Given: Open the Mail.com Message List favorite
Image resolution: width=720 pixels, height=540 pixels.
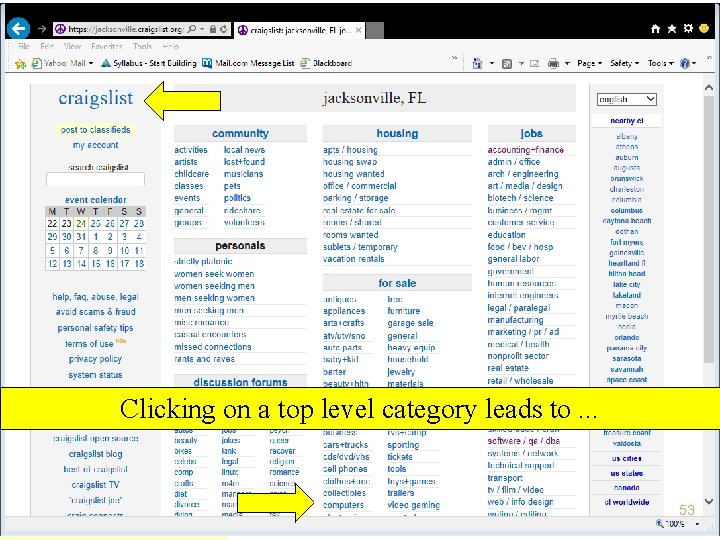Looking at the screenshot, I should (248, 63).
